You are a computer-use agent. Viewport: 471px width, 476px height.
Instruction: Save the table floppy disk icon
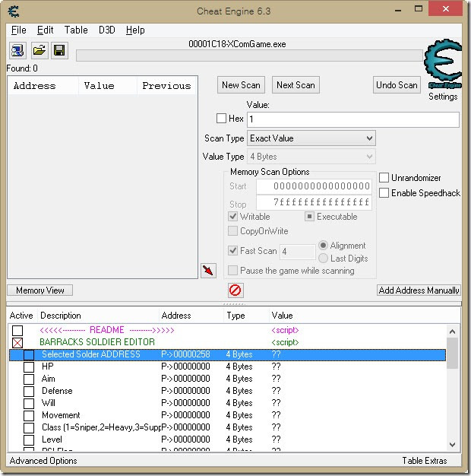(x=59, y=51)
